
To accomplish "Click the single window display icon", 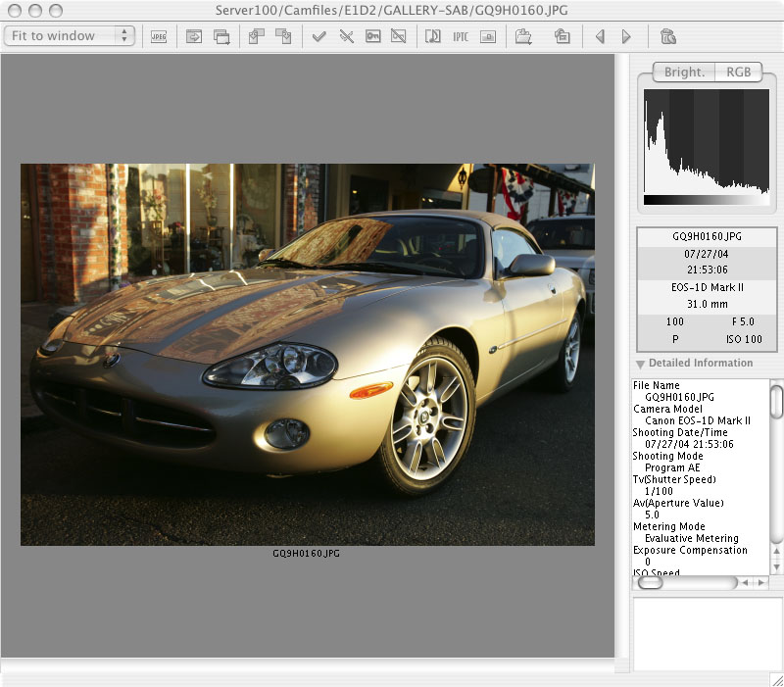I will tap(194, 36).
